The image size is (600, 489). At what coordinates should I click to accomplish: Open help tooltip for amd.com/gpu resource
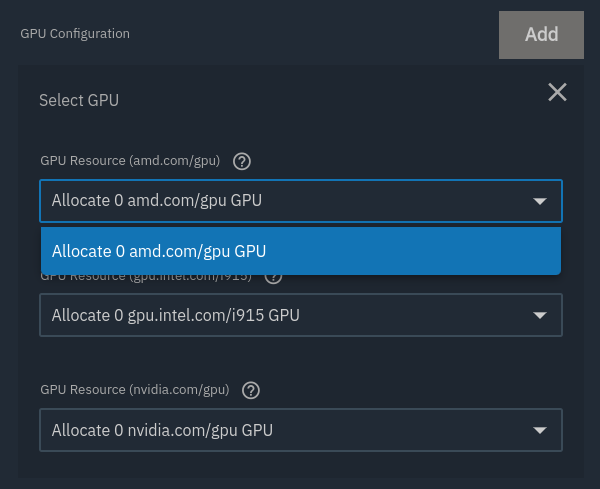pos(242,161)
